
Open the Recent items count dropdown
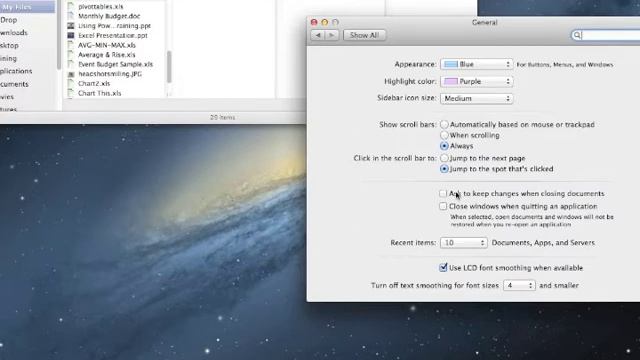pos(463,243)
